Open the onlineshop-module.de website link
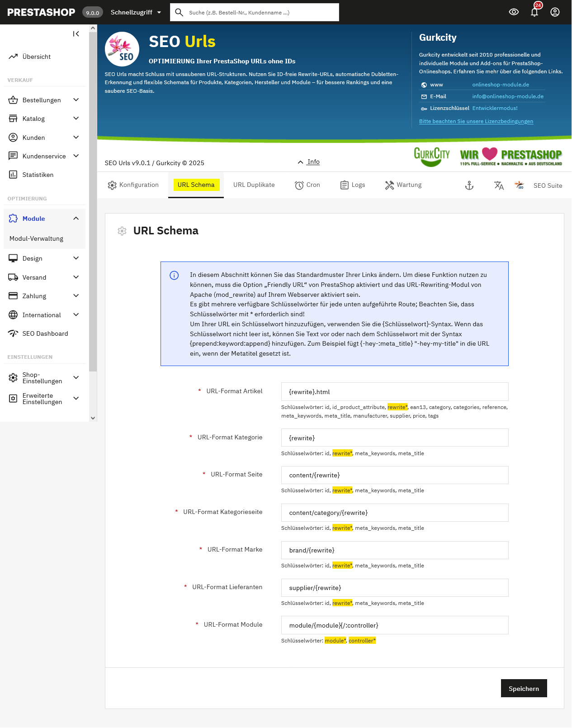This screenshot has height=728, width=572. click(x=500, y=85)
